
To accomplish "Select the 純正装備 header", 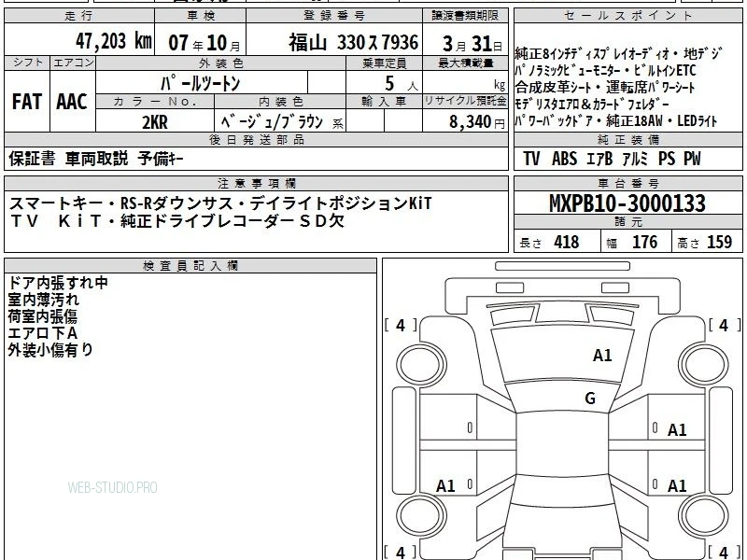I will click(627, 139).
